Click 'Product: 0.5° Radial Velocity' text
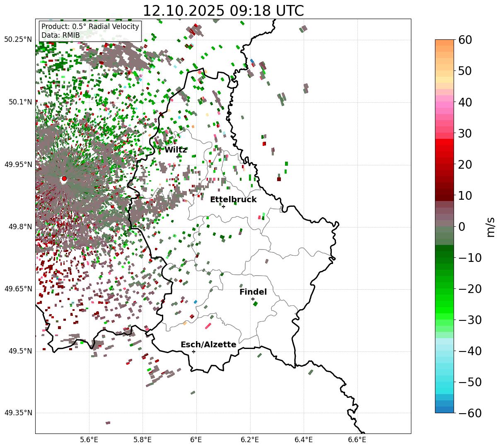Screen dimensions: 500x448 coord(90,27)
